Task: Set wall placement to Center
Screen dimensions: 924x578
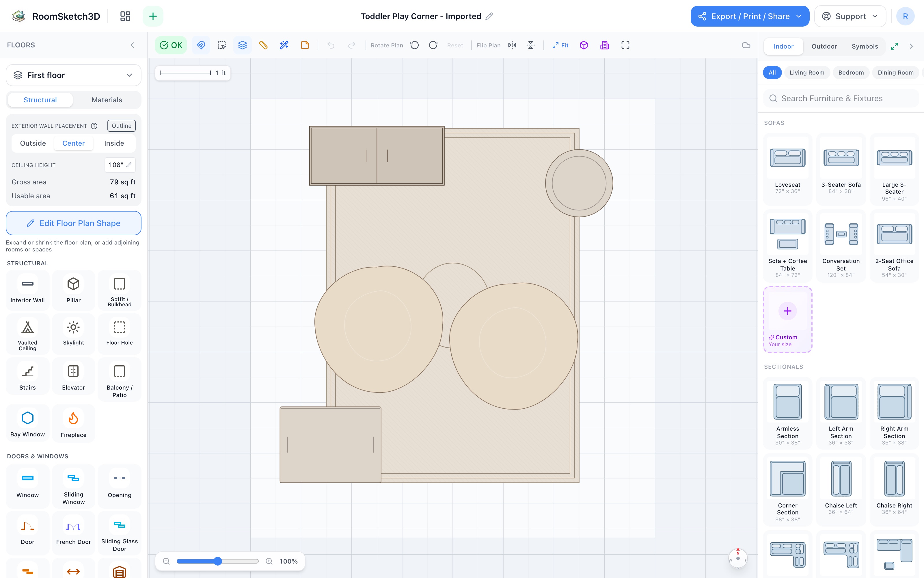Action: click(x=73, y=143)
